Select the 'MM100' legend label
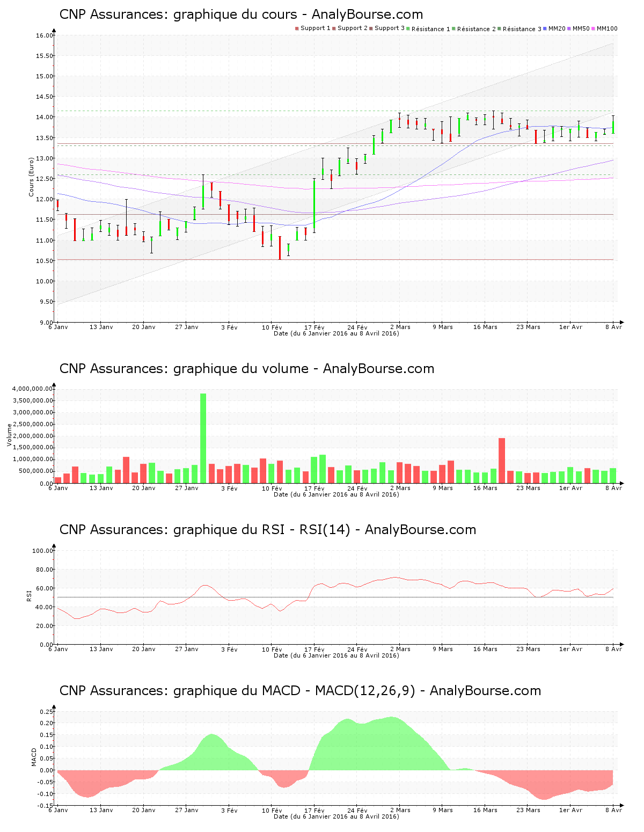The height and width of the screenshot is (832, 644). (607, 28)
